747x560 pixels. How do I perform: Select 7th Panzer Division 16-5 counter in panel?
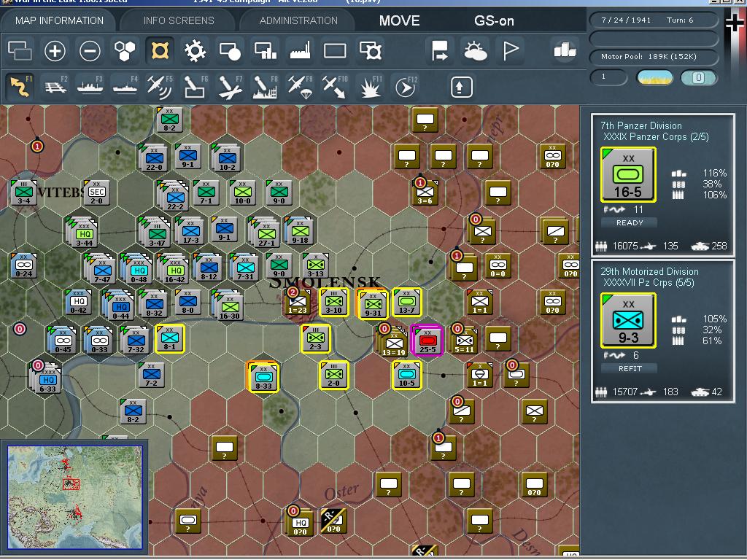click(x=628, y=174)
